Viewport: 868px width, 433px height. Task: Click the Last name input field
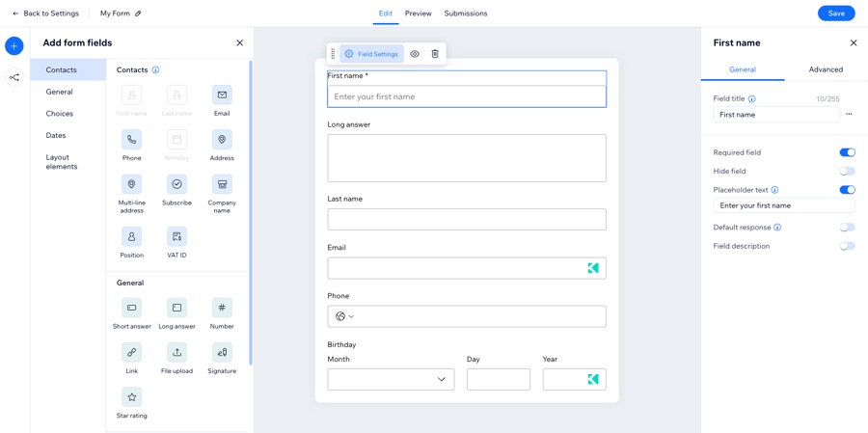click(467, 219)
